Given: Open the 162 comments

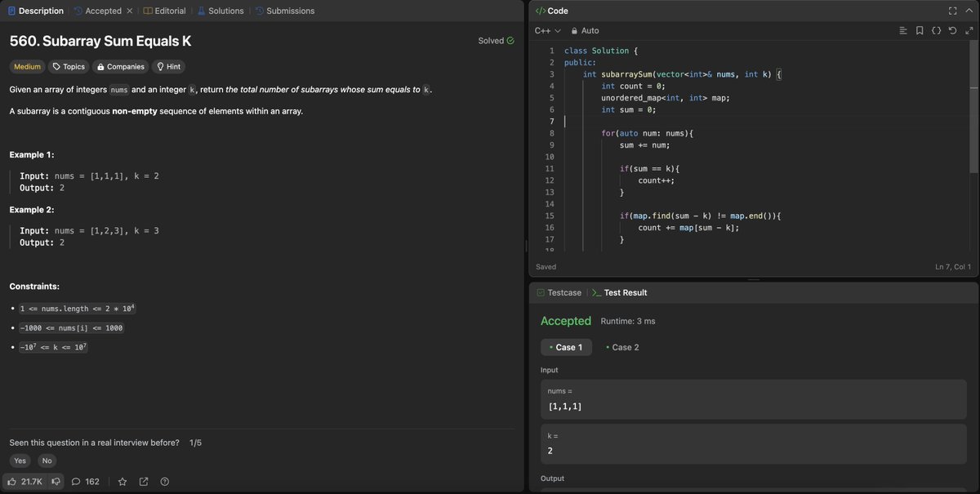Looking at the screenshot, I should point(86,482).
